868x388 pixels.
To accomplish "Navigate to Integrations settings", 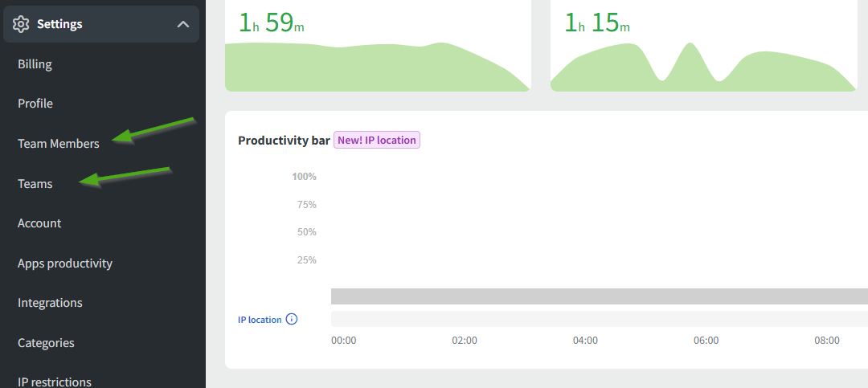I will pyautogui.click(x=50, y=303).
